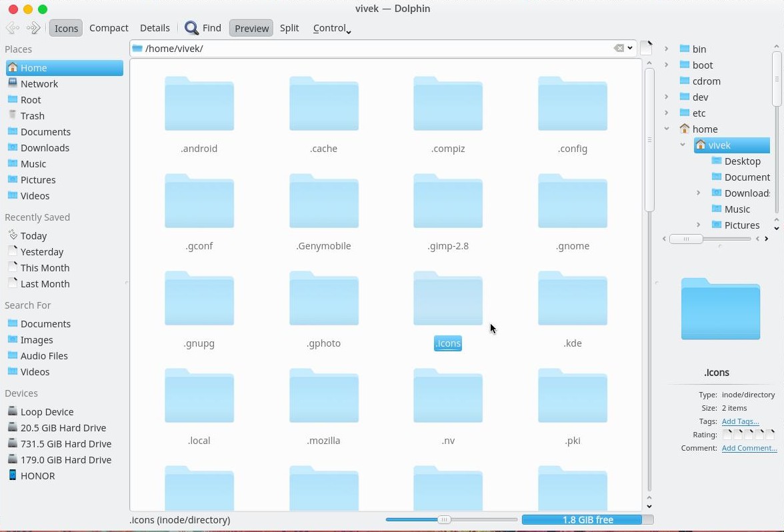Screen dimensions: 784x532
Task: Click the back navigation arrow
Action: point(12,28)
